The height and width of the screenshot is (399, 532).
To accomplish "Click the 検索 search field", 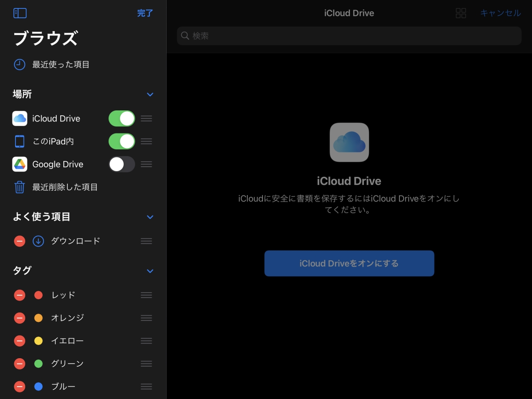I will [x=349, y=36].
